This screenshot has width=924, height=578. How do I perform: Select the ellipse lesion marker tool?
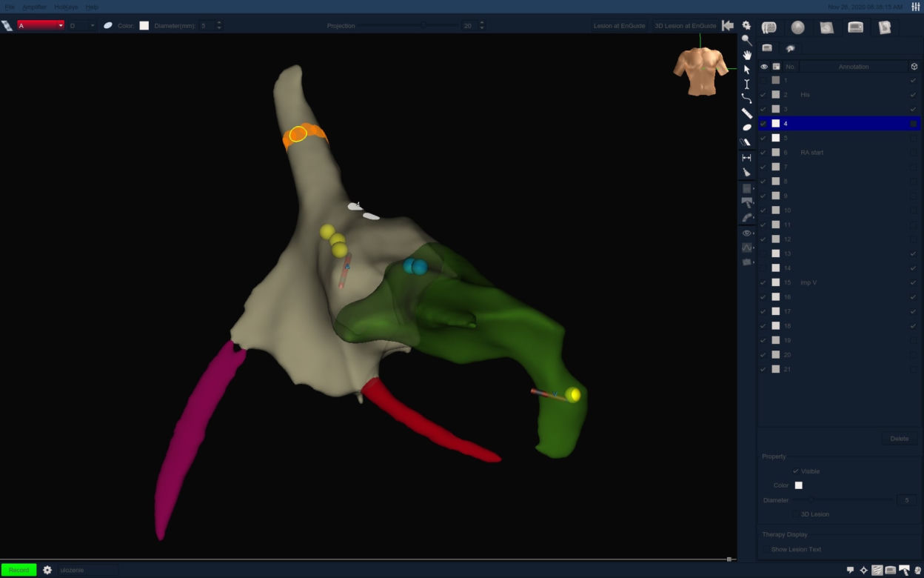pos(746,127)
